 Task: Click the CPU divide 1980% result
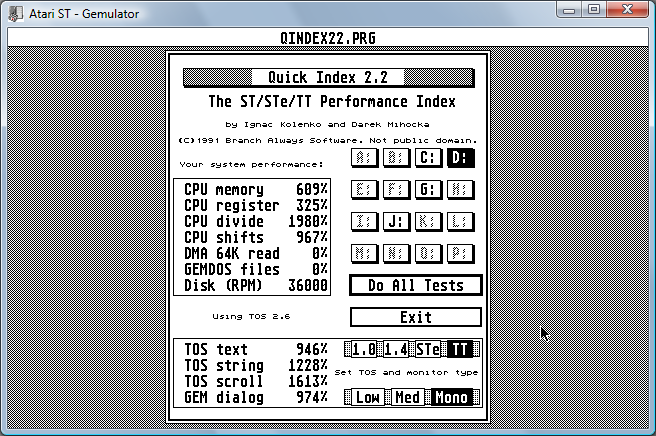pyautogui.click(x=256, y=221)
